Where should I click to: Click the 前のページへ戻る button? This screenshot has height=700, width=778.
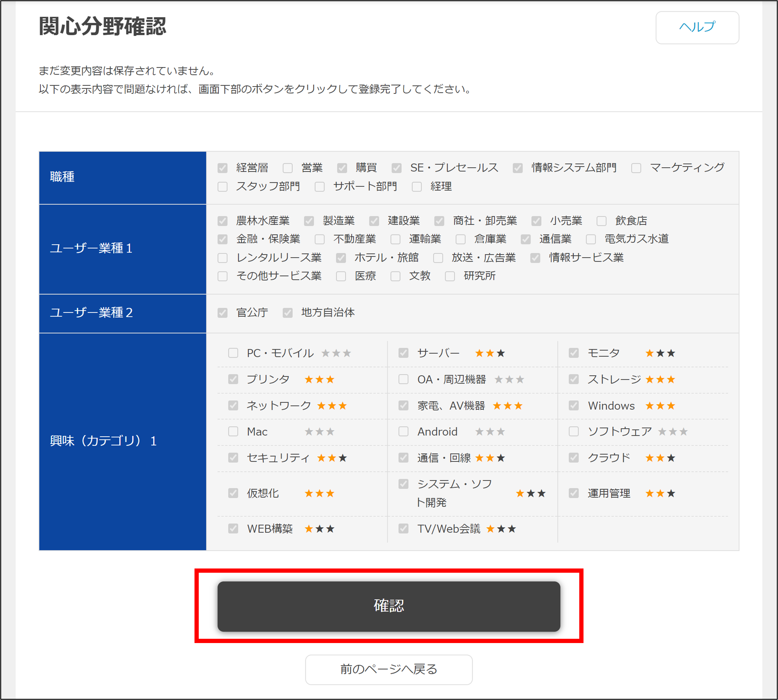[x=388, y=669]
